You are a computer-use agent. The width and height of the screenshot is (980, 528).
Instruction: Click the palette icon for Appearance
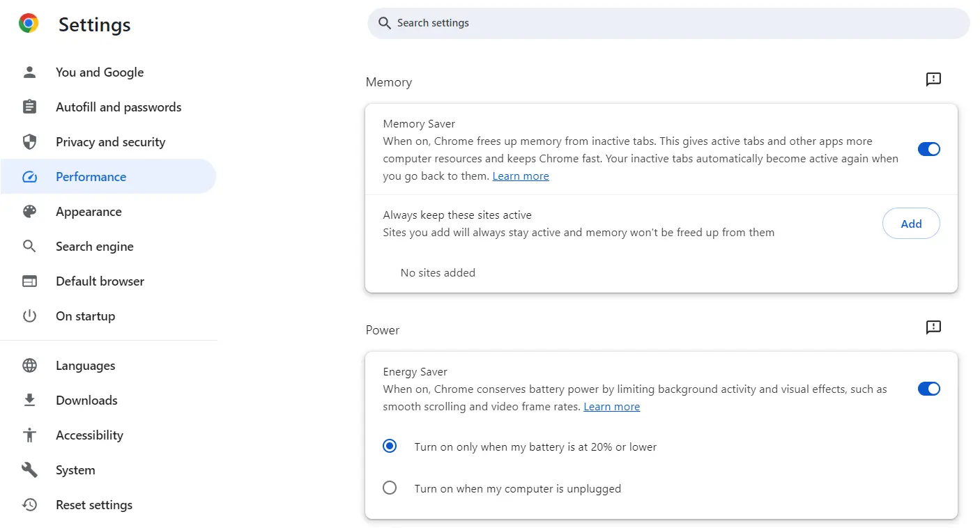(x=29, y=212)
